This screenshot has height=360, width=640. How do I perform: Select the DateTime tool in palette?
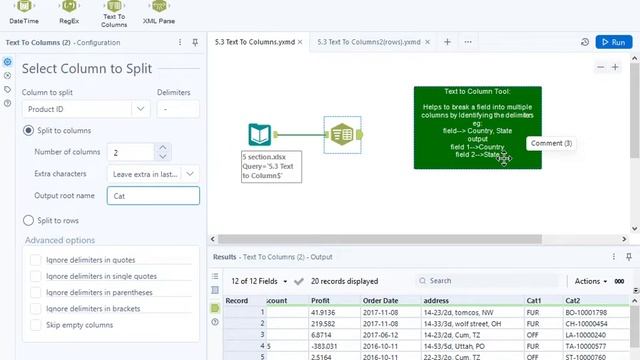(x=24, y=12)
